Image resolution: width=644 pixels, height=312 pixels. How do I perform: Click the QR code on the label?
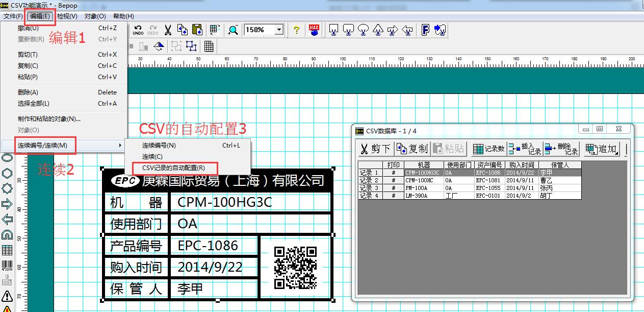point(295,268)
